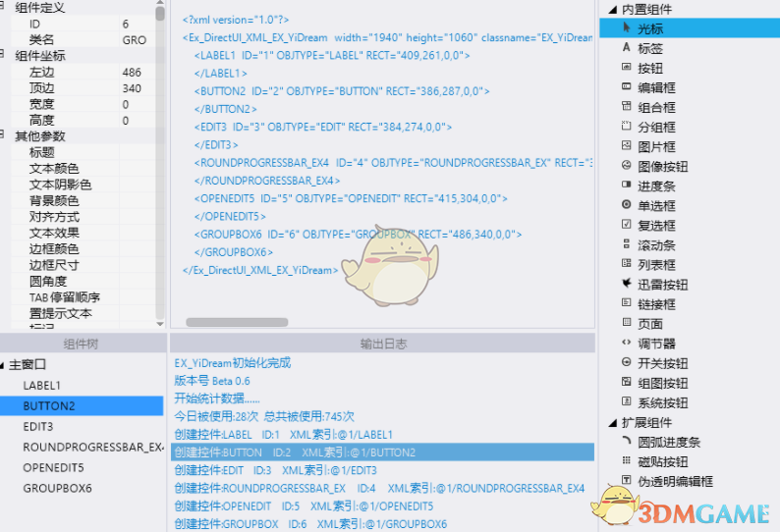Pick the 组合框 combo box icon
The height and width of the screenshot is (532, 780).
627,106
